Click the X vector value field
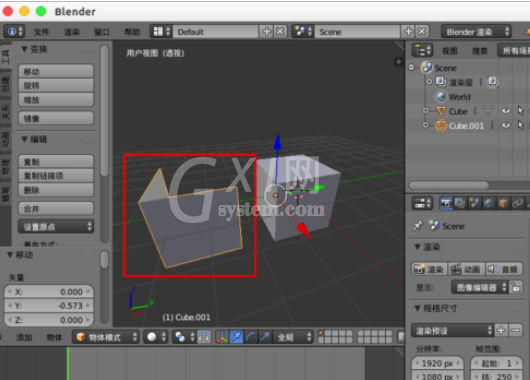Screen dimensions: 530x380 tap(49, 291)
